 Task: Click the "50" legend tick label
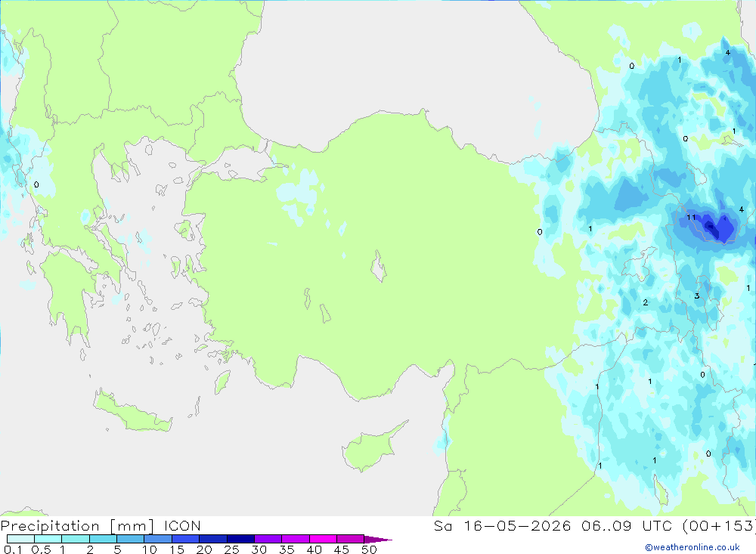tap(369, 549)
